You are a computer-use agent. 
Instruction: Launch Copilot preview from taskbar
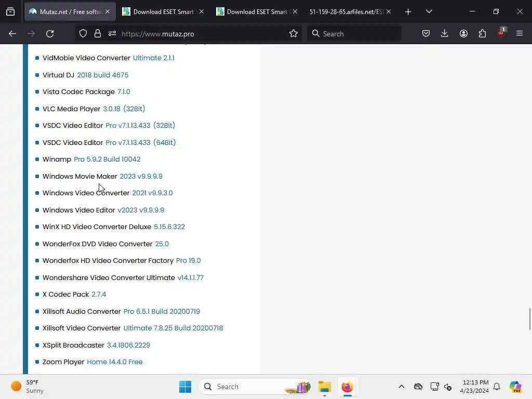point(515,387)
